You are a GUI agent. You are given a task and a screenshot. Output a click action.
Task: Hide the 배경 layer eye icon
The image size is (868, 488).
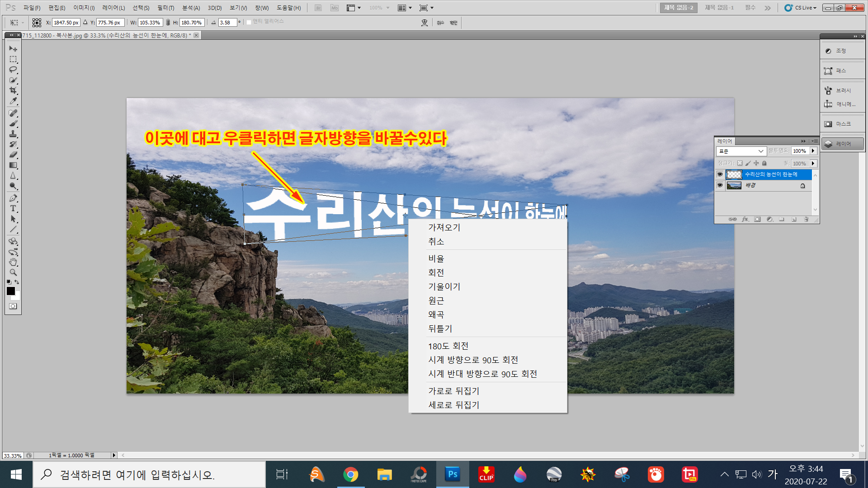[x=720, y=185]
